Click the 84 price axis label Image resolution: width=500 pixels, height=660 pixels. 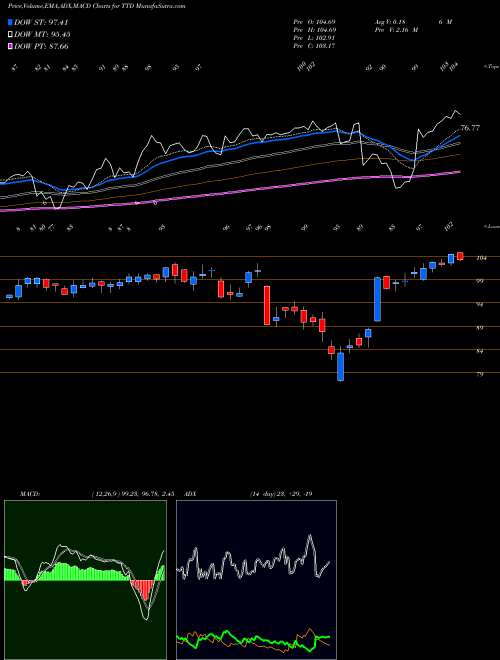coord(480,351)
